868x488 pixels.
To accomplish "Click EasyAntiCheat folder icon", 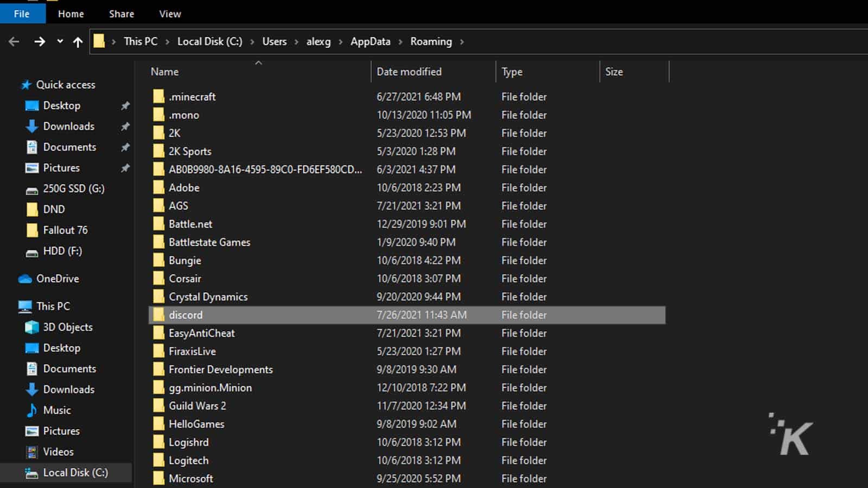I will pos(158,333).
